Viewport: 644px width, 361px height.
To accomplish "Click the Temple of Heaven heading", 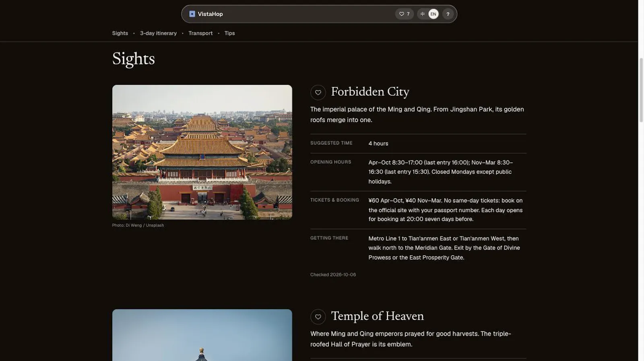I will click(x=377, y=316).
